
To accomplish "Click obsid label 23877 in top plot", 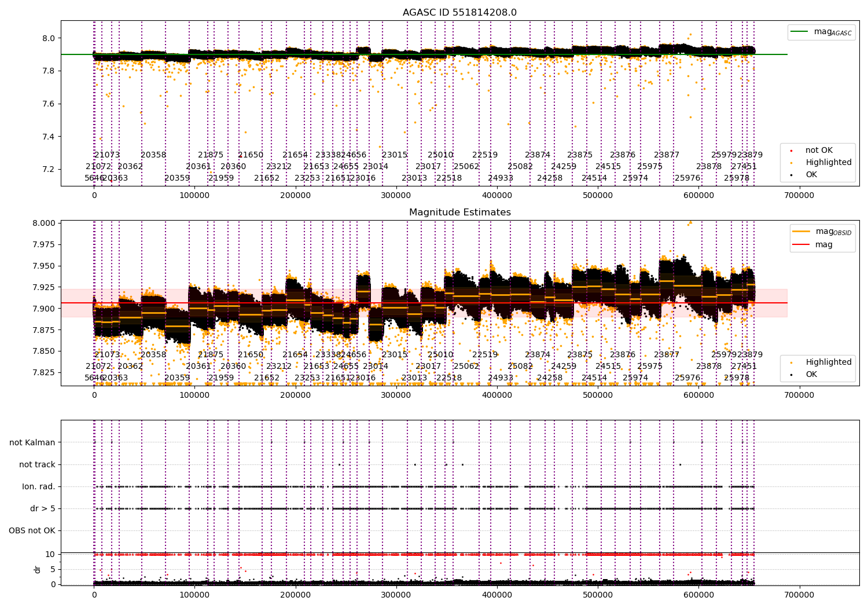I will [x=667, y=155].
